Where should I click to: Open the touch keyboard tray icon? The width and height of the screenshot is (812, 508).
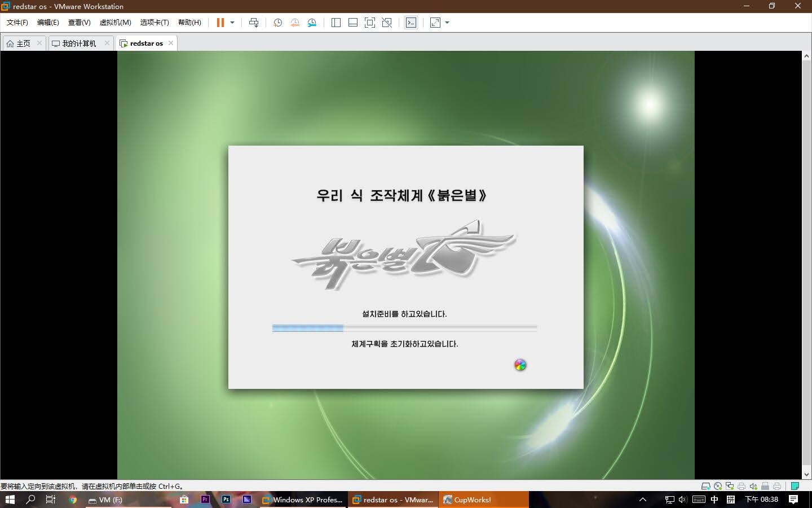click(699, 500)
